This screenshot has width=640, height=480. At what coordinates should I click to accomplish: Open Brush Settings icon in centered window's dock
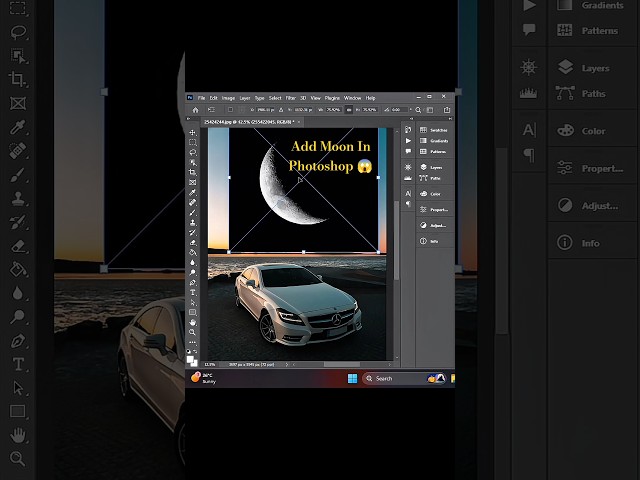(408, 167)
